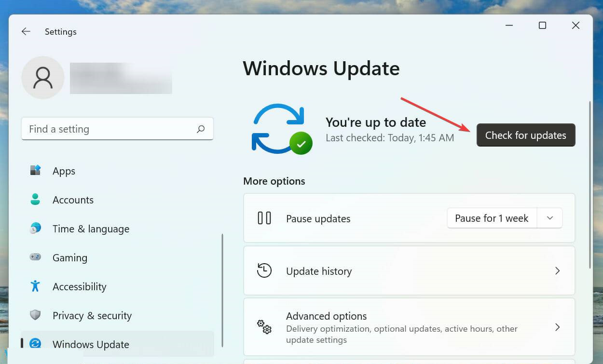The width and height of the screenshot is (603, 364).
Task: Expand Advanced options using the right chevron
Action: [557, 327]
